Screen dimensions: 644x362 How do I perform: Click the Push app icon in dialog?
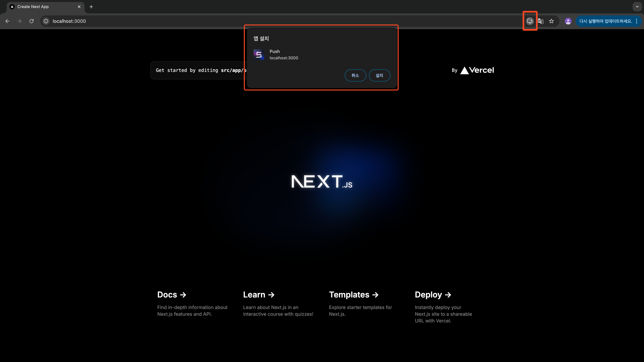pos(259,54)
